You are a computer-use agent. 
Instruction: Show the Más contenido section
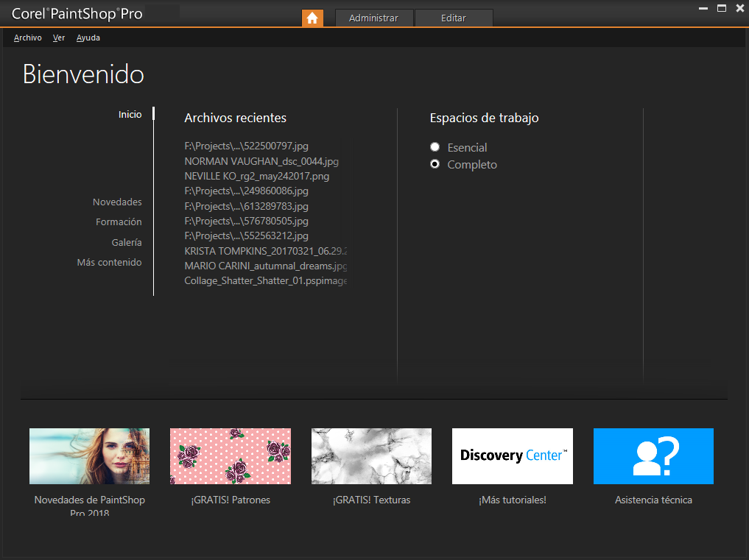click(110, 262)
